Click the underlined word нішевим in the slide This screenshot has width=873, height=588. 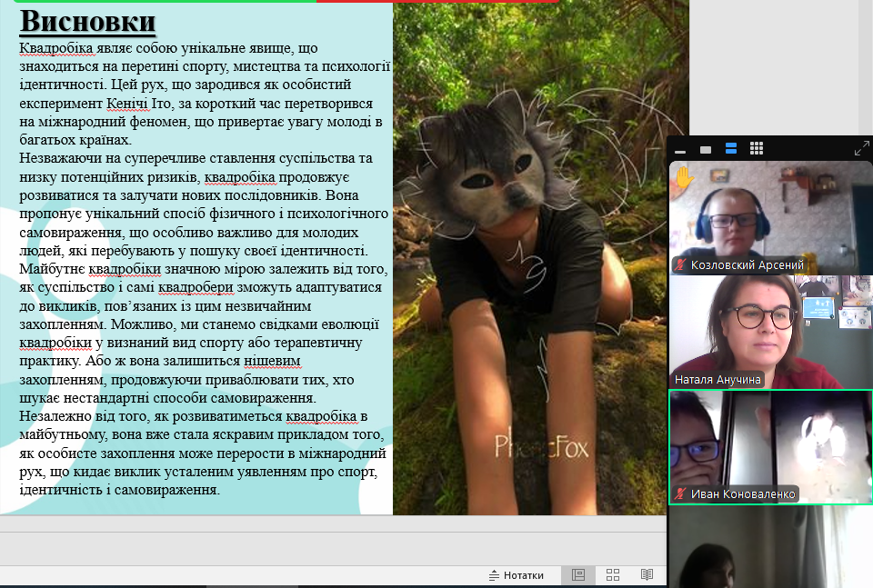click(273, 361)
